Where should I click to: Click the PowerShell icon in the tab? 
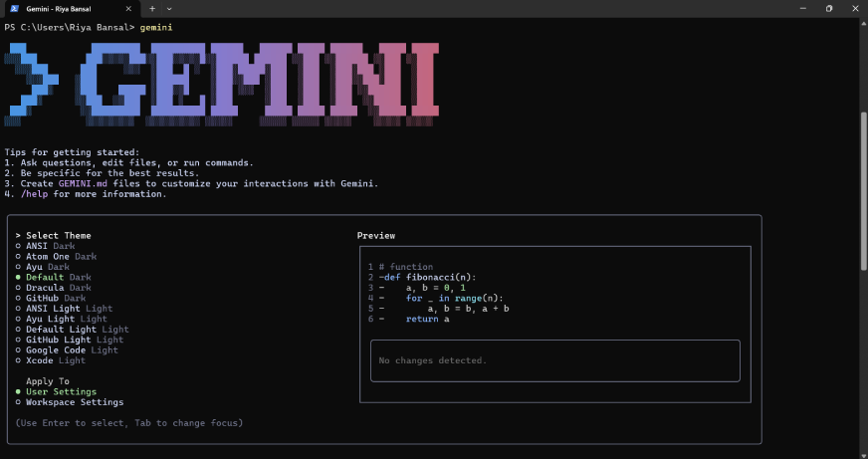pyautogui.click(x=14, y=9)
